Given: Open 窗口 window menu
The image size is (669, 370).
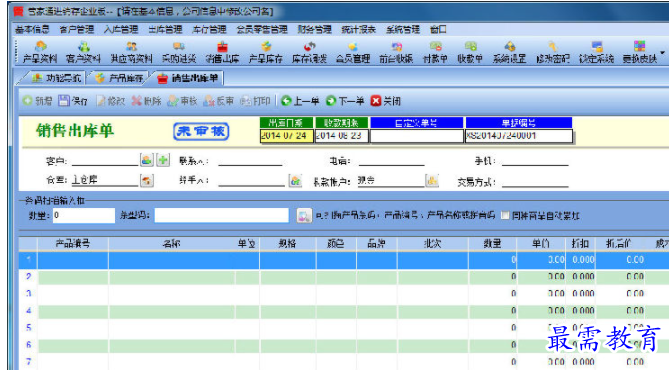Looking at the screenshot, I should click(439, 29).
